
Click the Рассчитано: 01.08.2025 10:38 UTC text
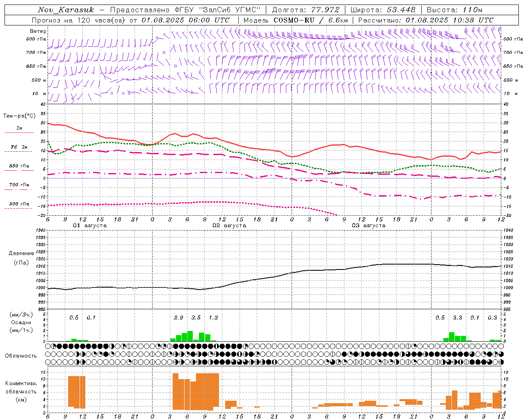tap(426, 20)
